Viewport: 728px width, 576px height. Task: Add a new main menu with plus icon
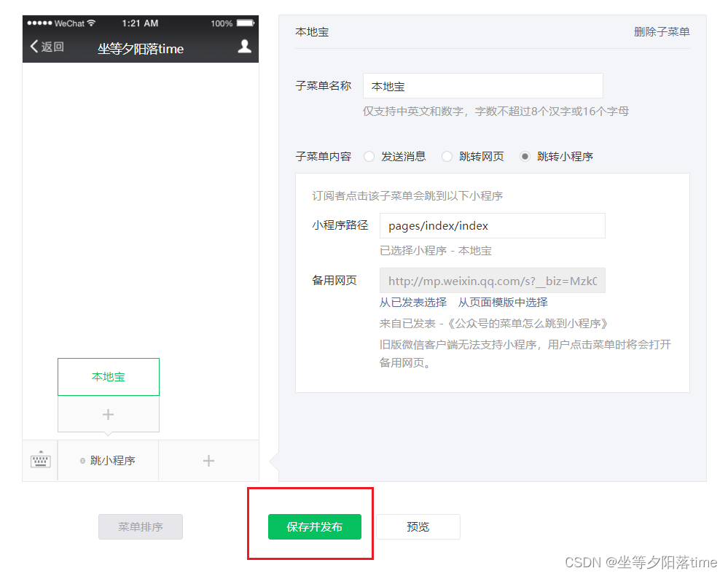click(x=208, y=461)
